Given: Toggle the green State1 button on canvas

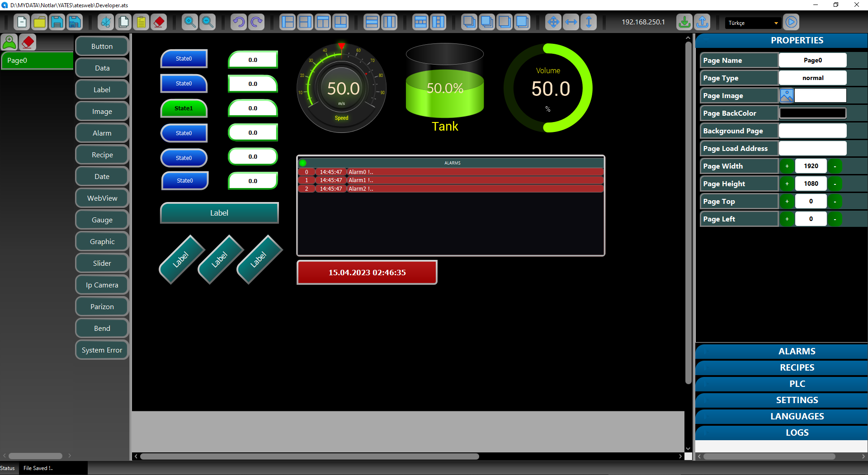Looking at the screenshot, I should (x=184, y=108).
